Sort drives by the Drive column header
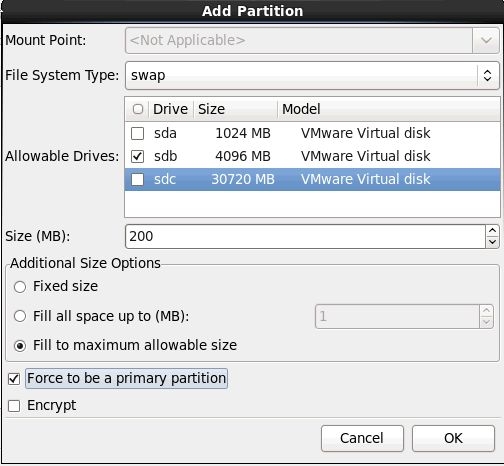 (171, 109)
